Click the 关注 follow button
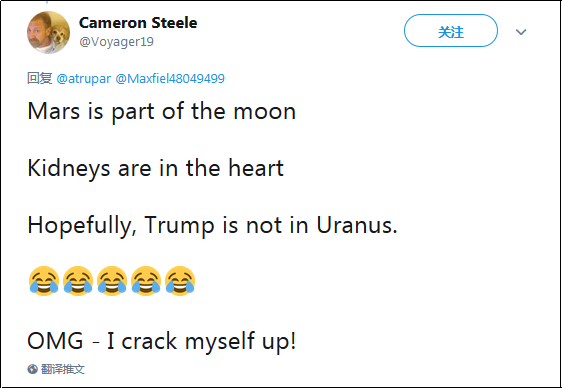 [451, 31]
